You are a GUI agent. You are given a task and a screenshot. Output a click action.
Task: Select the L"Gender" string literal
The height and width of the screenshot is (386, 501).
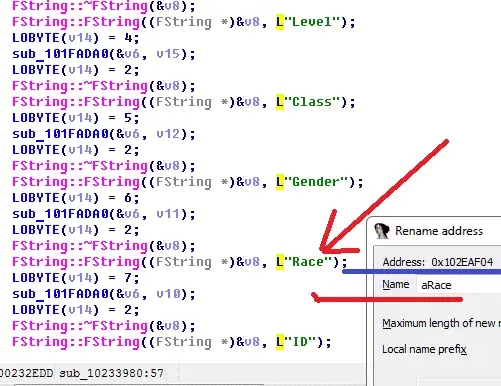point(312,182)
